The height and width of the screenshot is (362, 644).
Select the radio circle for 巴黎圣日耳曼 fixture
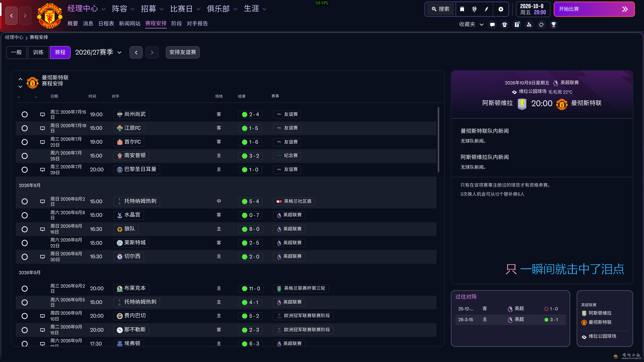pos(25,170)
